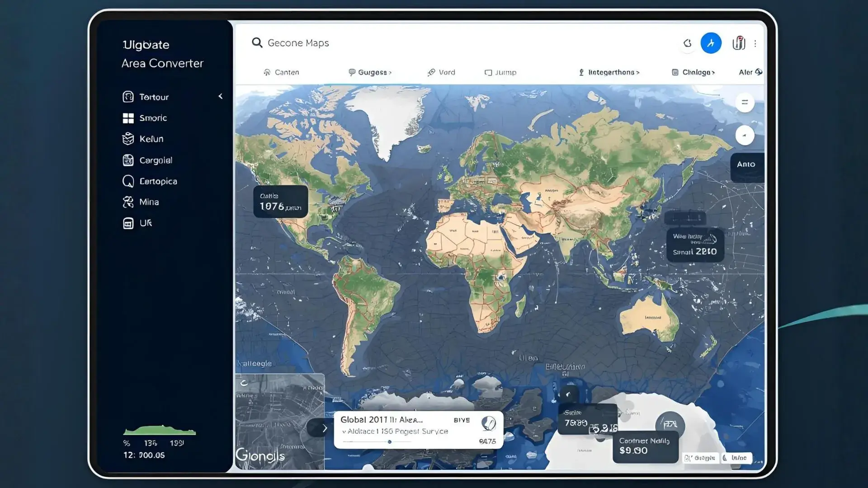Open Smoric grid icon in sidebar

pyautogui.click(x=128, y=118)
